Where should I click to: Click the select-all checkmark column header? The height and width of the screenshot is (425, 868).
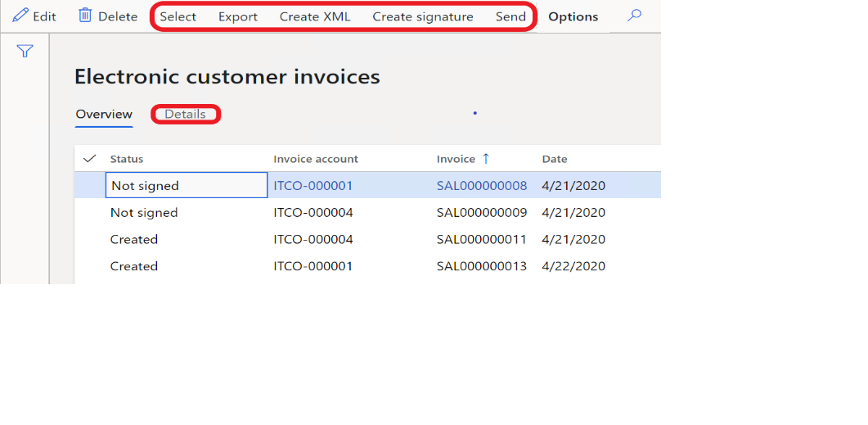pyautogui.click(x=89, y=159)
